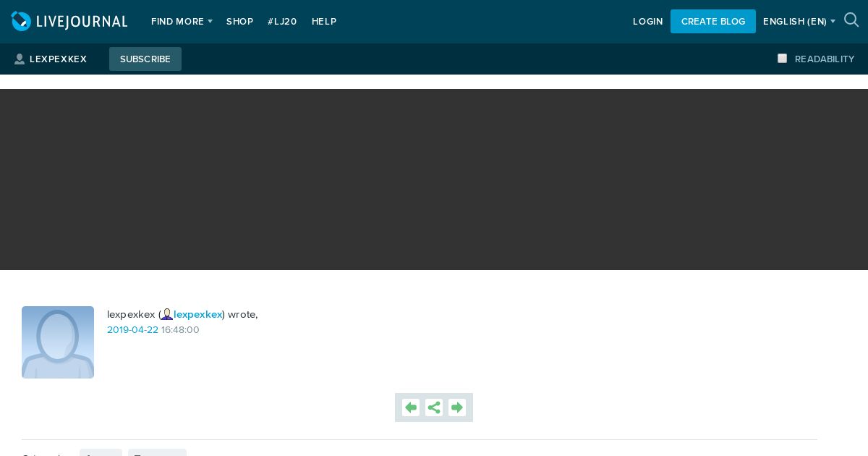Go to next entry with right arrow
The image size is (868, 456).
[x=457, y=408]
